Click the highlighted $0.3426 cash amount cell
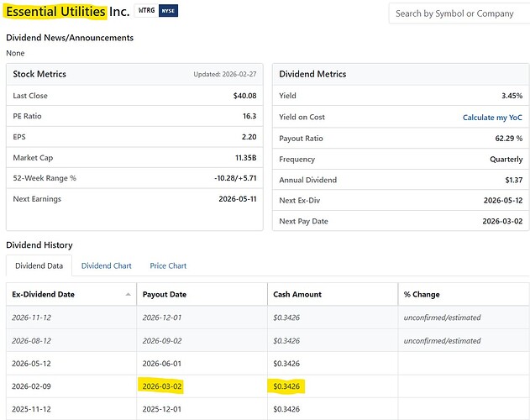Screen dimensions: 530x420 [x=286, y=386]
